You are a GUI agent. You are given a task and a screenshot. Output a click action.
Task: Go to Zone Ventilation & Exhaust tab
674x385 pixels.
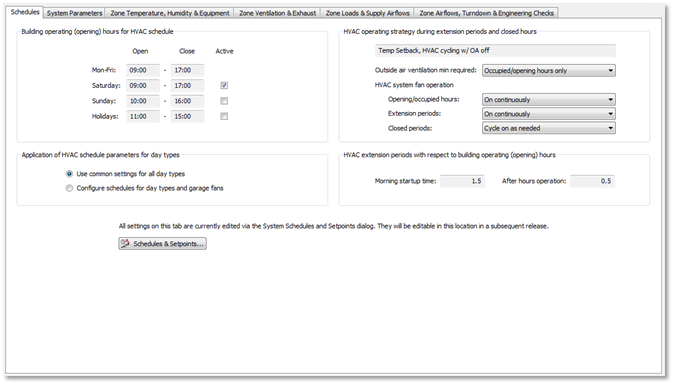pyautogui.click(x=277, y=13)
